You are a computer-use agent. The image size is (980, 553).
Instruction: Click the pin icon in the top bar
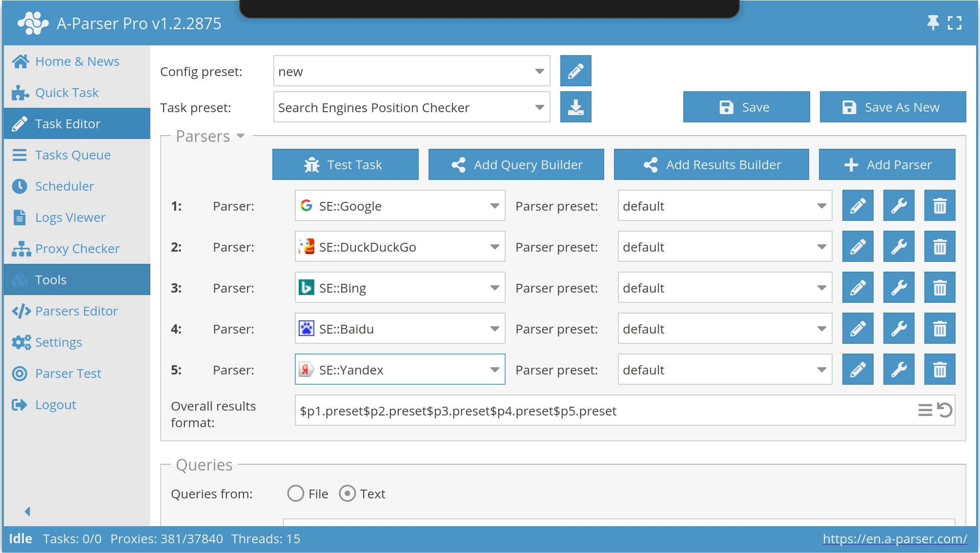[933, 22]
